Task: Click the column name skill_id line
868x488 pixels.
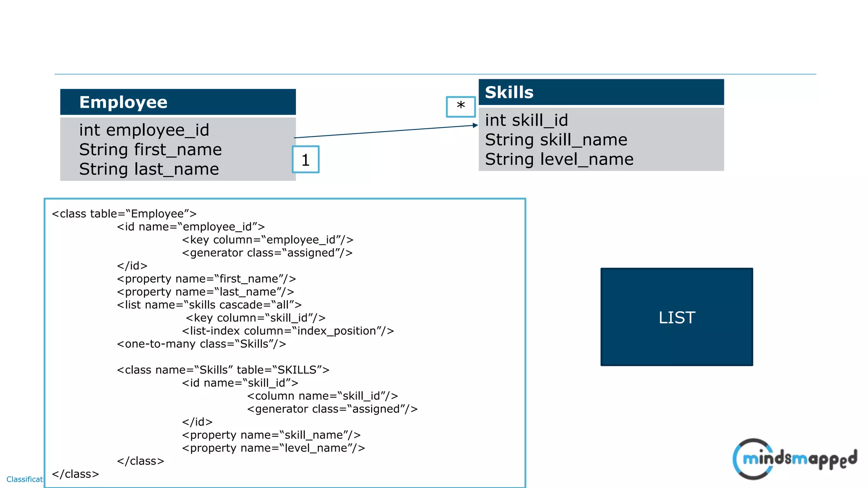Action: point(323,396)
